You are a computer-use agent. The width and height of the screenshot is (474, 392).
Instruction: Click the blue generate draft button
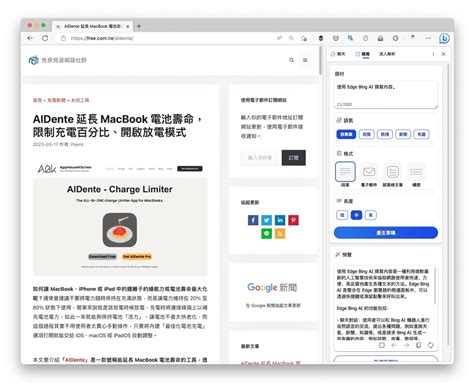tap(386, 233)
